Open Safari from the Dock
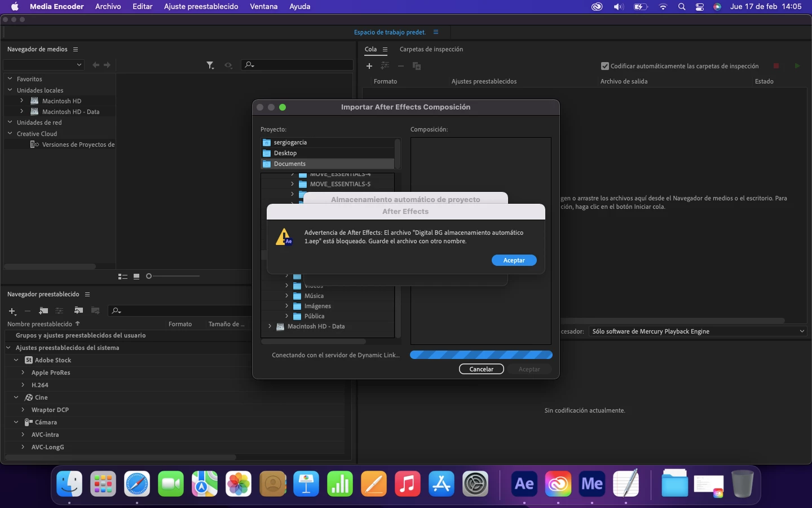 137,484
